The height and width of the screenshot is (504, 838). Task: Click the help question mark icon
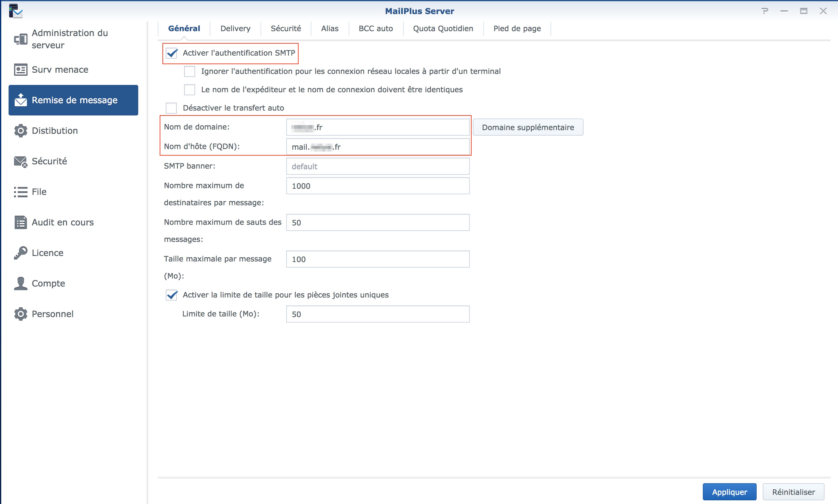pos(765,11)
